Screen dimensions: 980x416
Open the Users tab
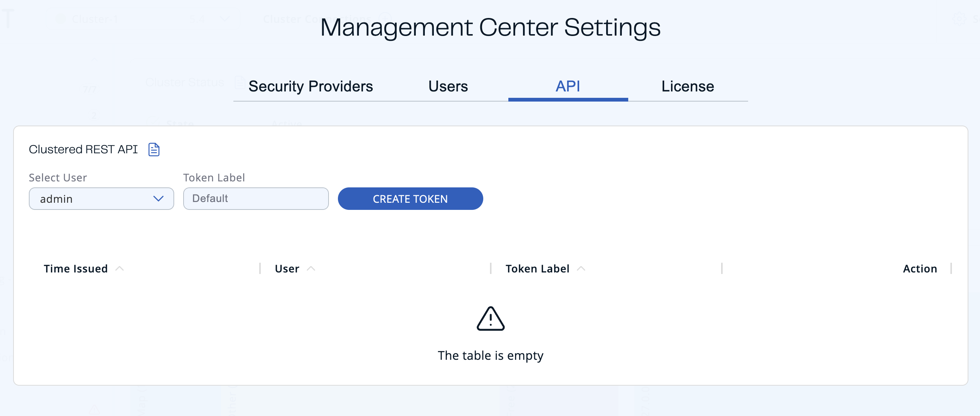click(x=447, y=87)
